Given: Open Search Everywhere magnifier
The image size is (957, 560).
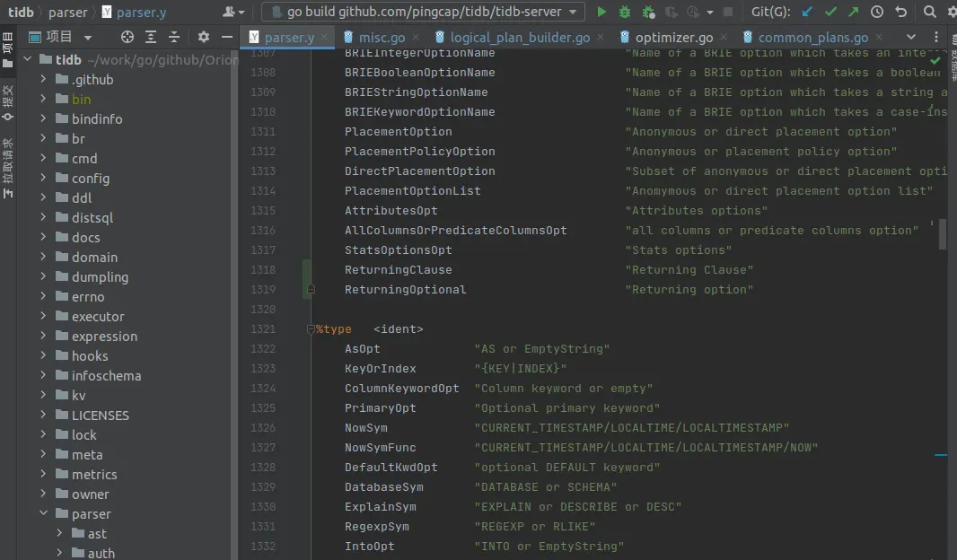Looking at the screenshot, I should click(930, 12).
